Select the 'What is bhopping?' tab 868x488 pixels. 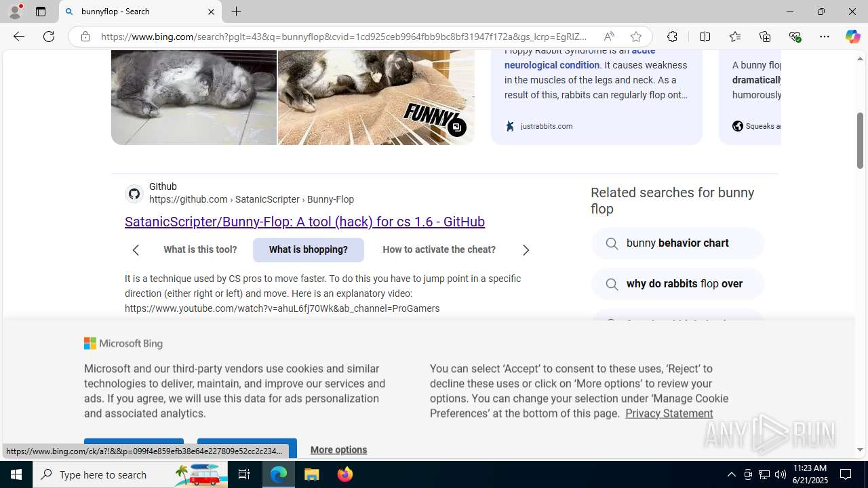pyautogui.click(x=308, y=249)
